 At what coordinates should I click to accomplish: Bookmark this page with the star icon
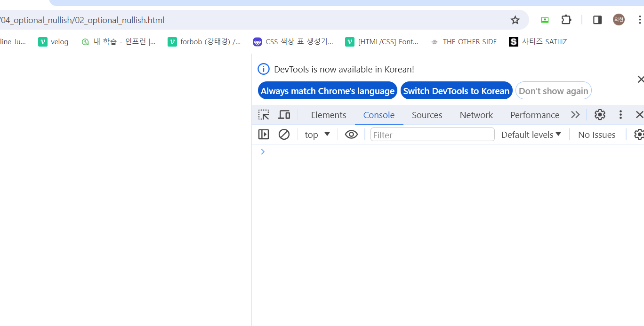(x=515, y=20)
